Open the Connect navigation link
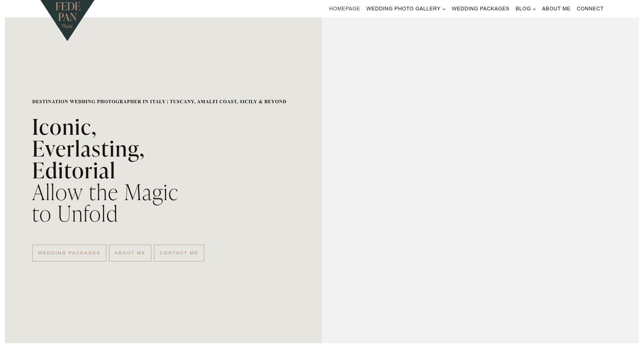 click(x=590, y=9)
